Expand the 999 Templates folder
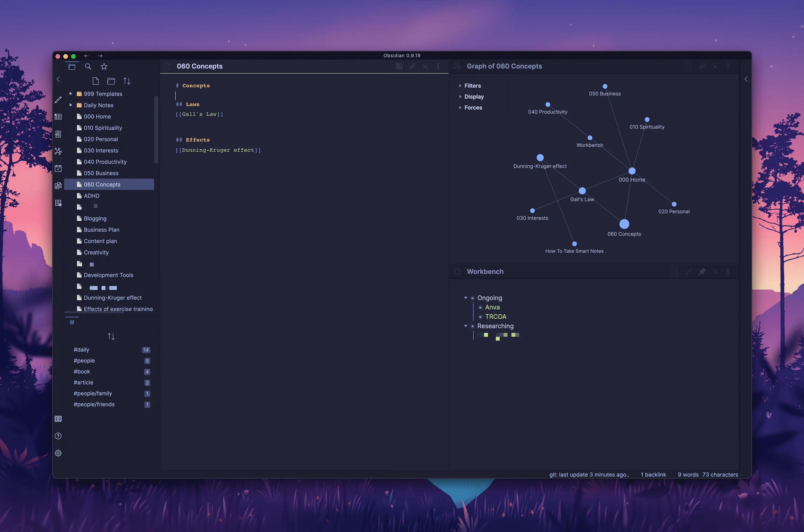 coord(71,94)
